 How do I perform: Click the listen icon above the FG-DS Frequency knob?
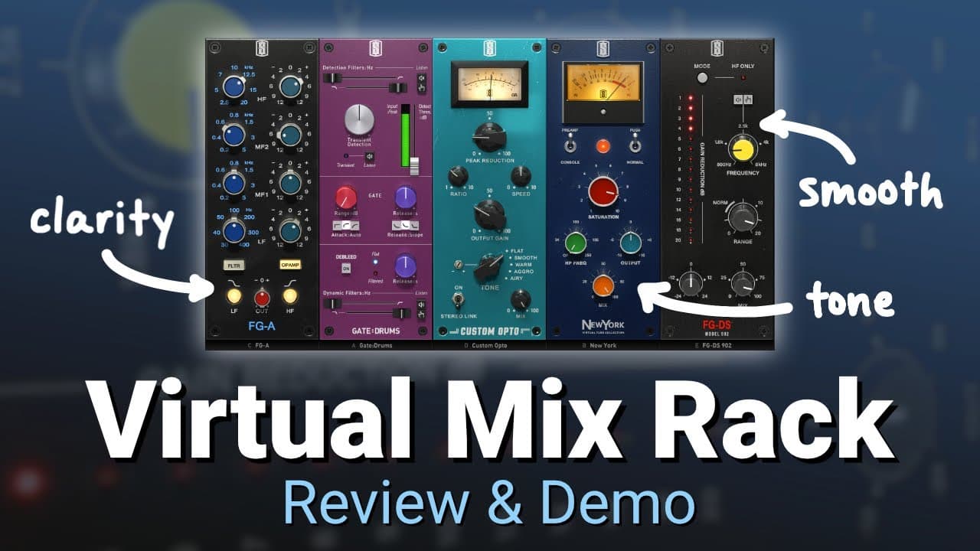pos(737,99)
